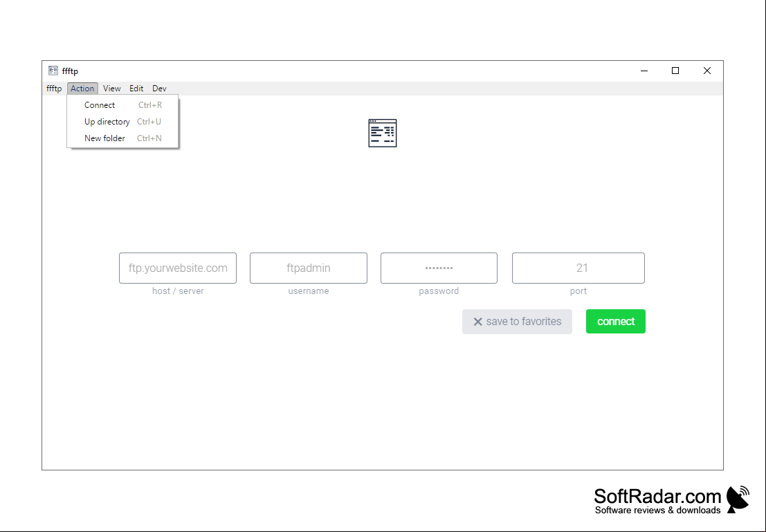The image size is (766, 532).
Task: Open the Dev menu
Action: click(x=159, y=89)
